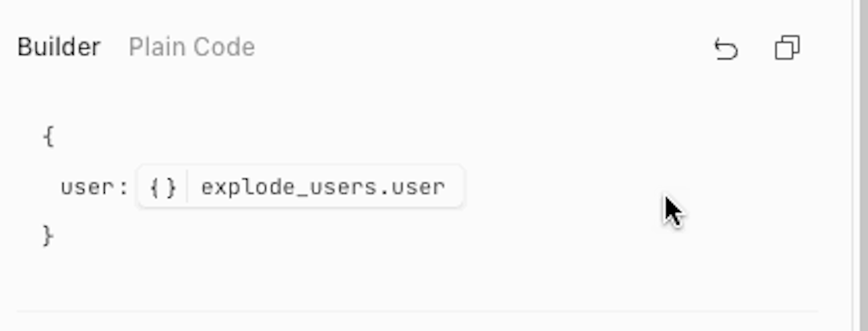View the raw code via Plain Code
Viewport: 868px width, 331px height.
pyautogui.click(x=192, y=47)
